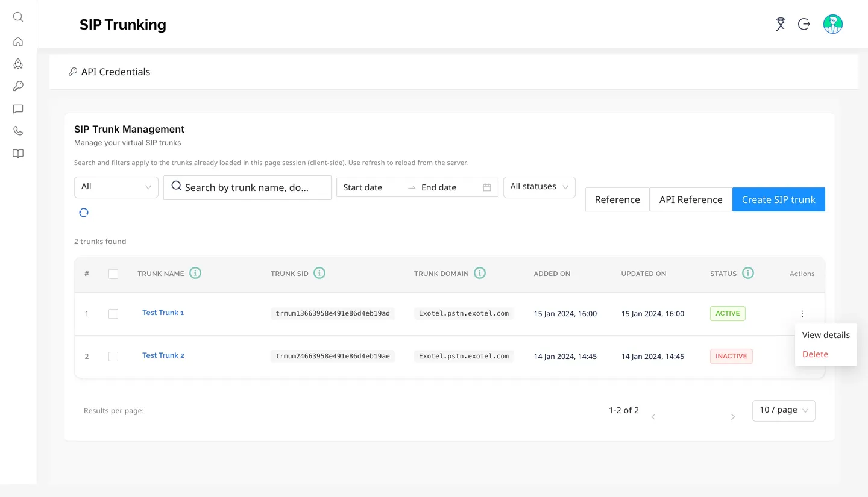Click the logout icon in header

coord(804,24)
